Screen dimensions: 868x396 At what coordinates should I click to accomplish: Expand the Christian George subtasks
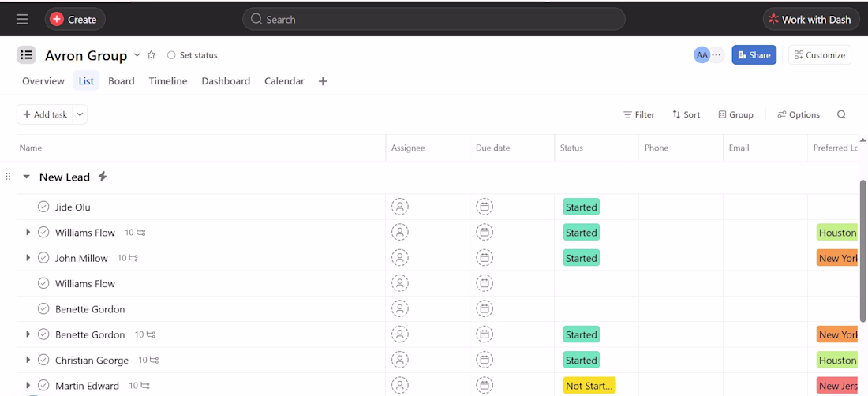click(28, 360)
